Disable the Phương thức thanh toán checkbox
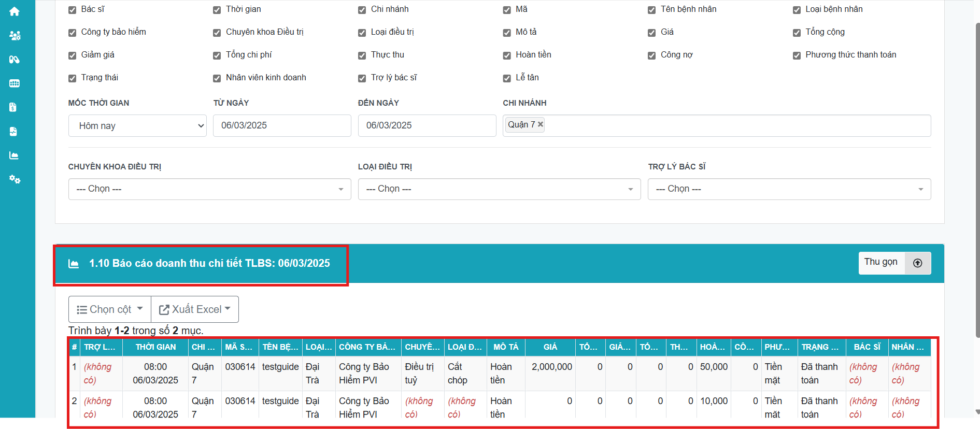The height and width of the screenshot is (429, 980). (x=797, y=55)
